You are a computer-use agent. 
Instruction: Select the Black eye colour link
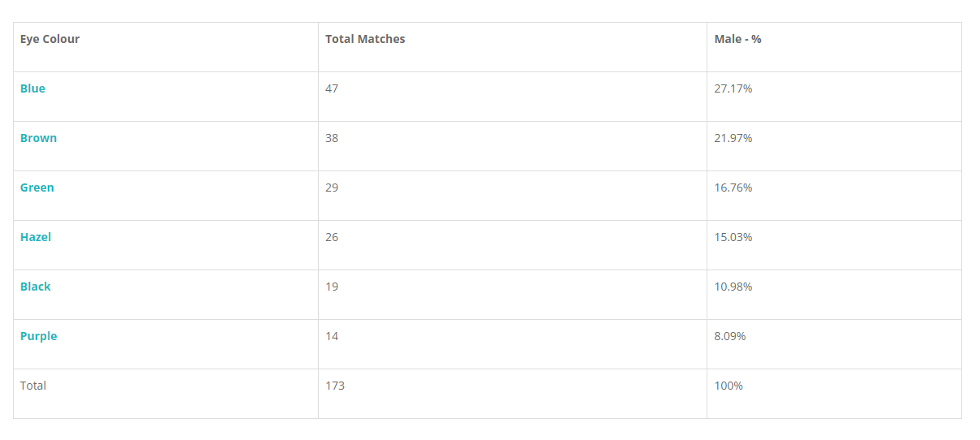pos(36,287)
